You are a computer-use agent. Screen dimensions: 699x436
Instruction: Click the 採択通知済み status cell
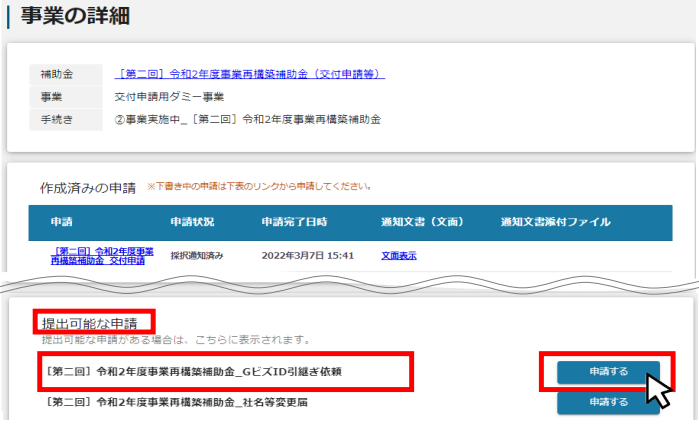point(197,255)
